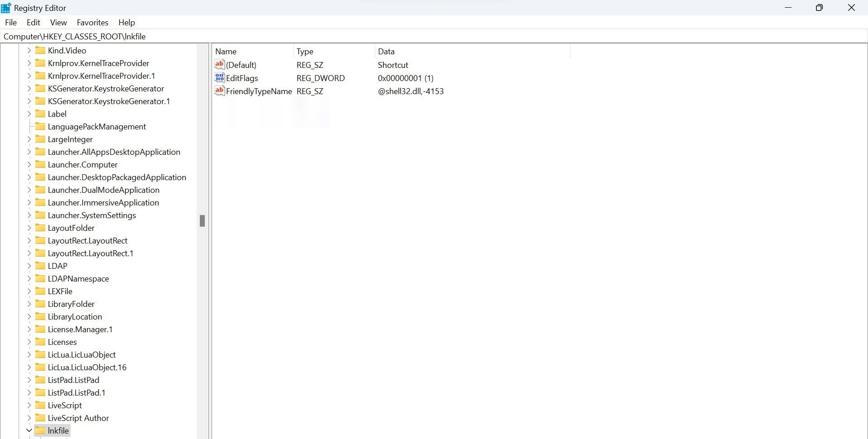The width and height of the screenshot is (868, 439).
Task: Click the registry path address bar
Action: (x=434, y=36)
